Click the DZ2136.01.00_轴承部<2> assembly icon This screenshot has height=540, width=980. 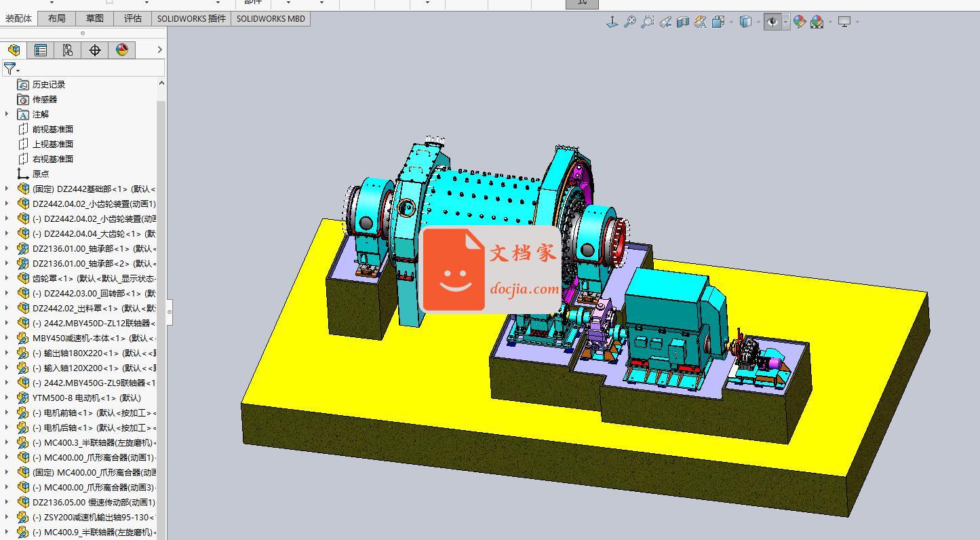click(x=23, y=264)
